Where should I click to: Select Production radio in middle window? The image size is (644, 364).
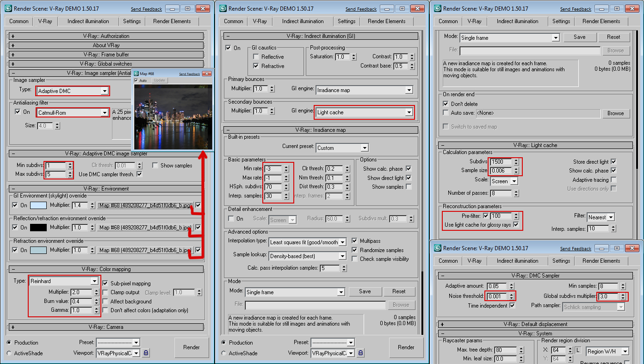pos(224,343)
